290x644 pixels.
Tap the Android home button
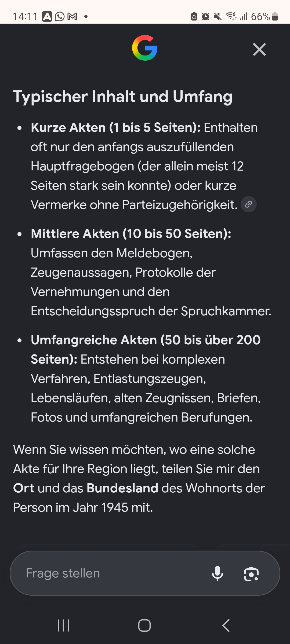click(x=144, y=625)
